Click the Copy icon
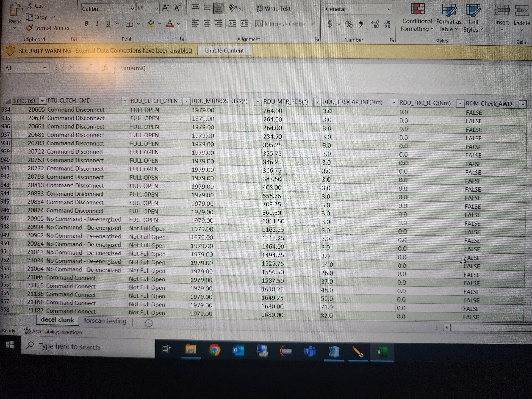The height and width of the screenshot is (399, 532). pos(30,17)
